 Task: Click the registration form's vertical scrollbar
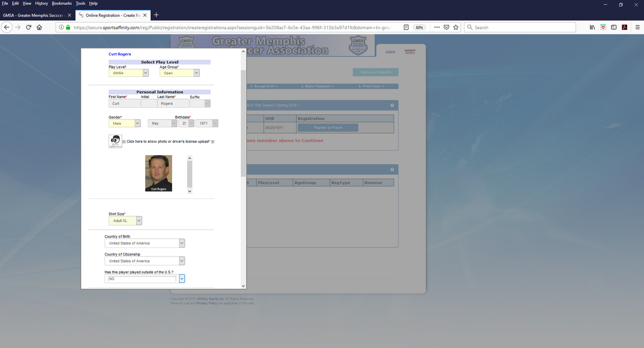tap(243, 125)
